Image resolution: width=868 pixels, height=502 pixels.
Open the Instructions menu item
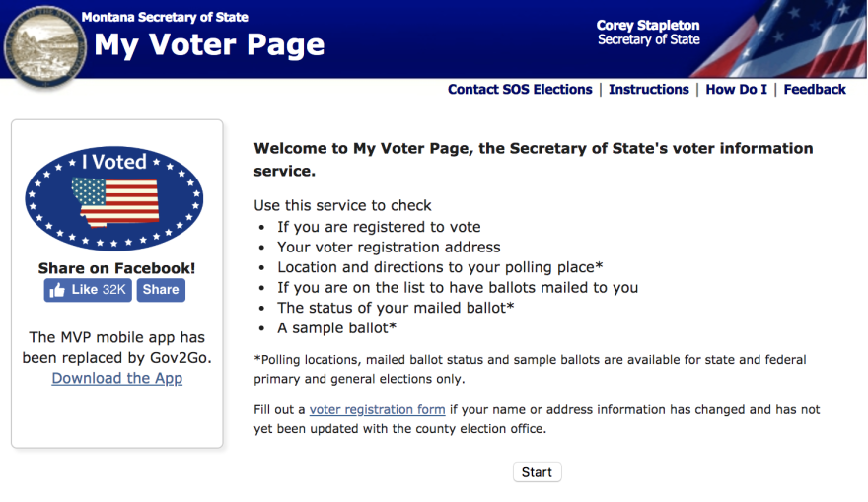point(649,89)
